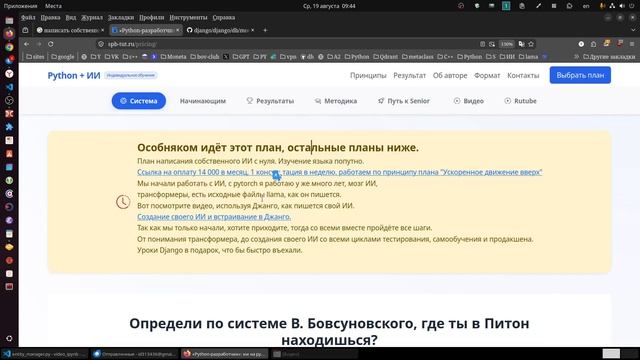The width and height of the screenshot is (640, 360).
Task: Click the browser forward arrow
Action: pos(39,44)
